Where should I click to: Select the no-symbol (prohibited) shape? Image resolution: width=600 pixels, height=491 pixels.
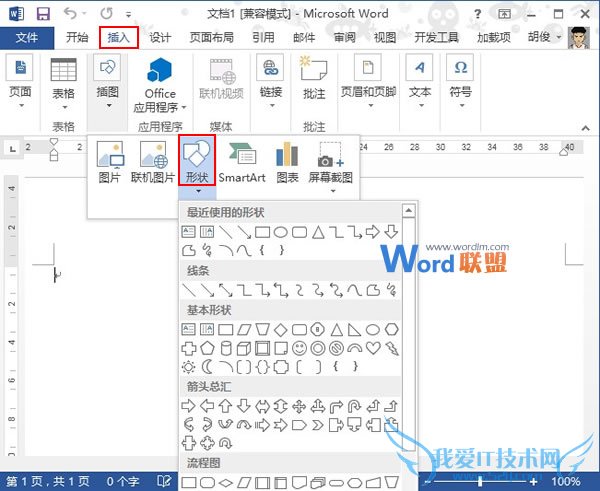click(x=336, y=348)
